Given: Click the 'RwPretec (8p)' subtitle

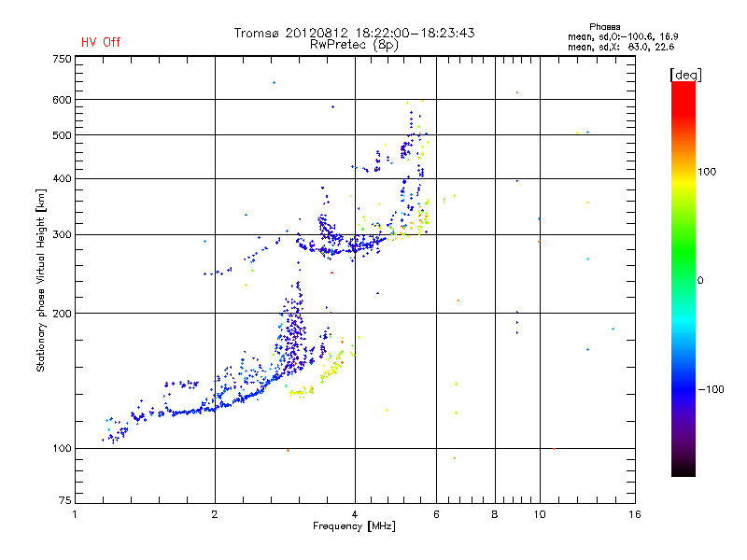Looking at the screenshot, I should click(x=354, y=45).
